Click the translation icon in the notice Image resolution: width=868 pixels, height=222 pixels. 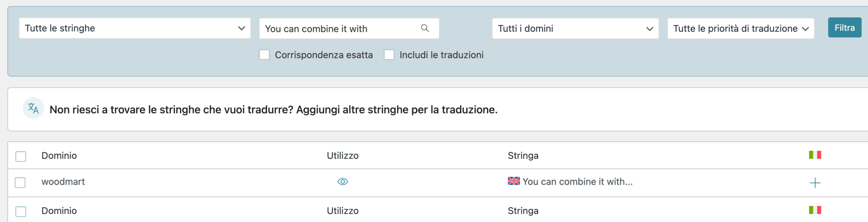33,108
